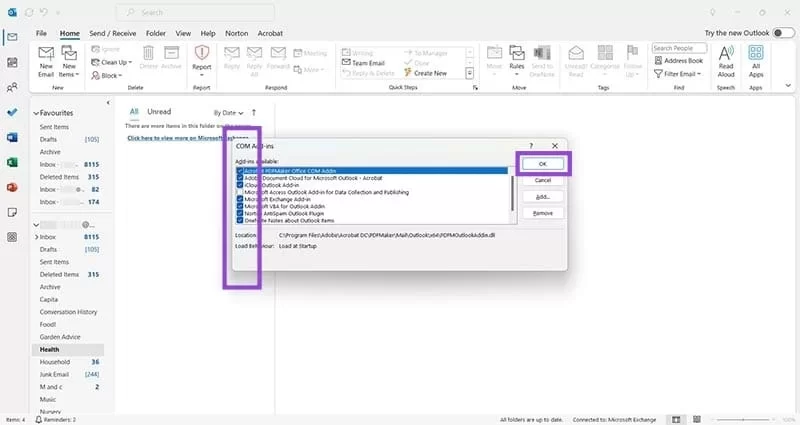
Task: Enable Microsoft Access Outlook Add-in checkbox
Action: (x=239, y=192)
